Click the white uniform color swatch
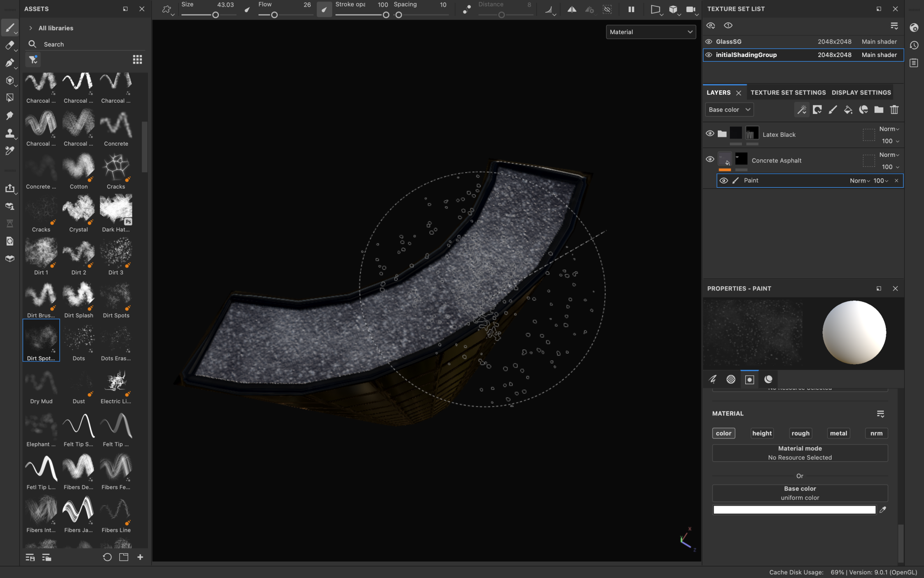The width and height of the screenshot is (924, 578). [x=794, y=509]
